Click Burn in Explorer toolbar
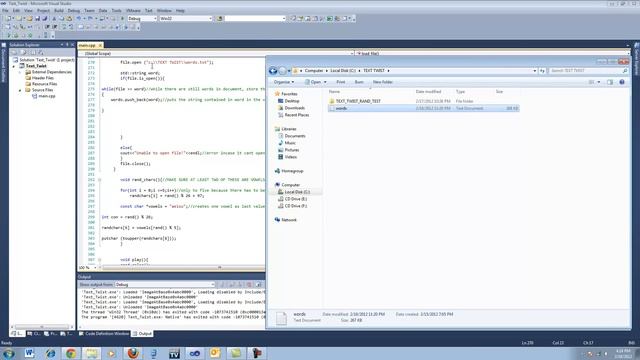The image size is (640, 360). 359,82
